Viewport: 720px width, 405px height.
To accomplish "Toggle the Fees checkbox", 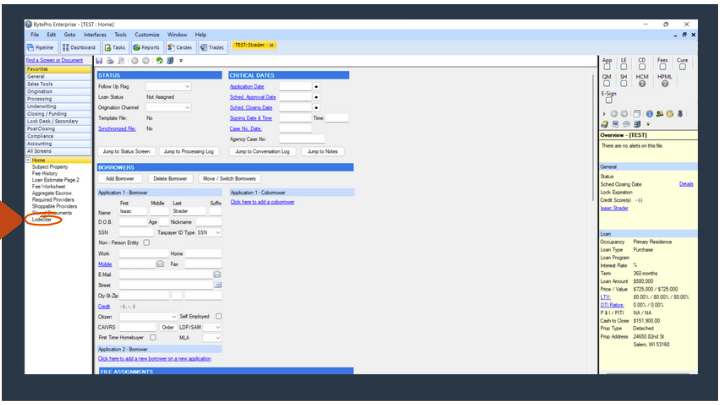I will [663, 67].
